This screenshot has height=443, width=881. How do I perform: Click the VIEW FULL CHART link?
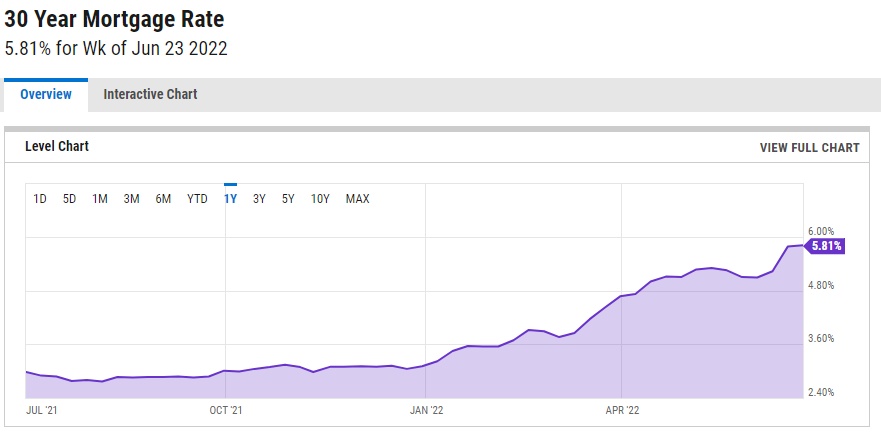(x=809, y=147)
